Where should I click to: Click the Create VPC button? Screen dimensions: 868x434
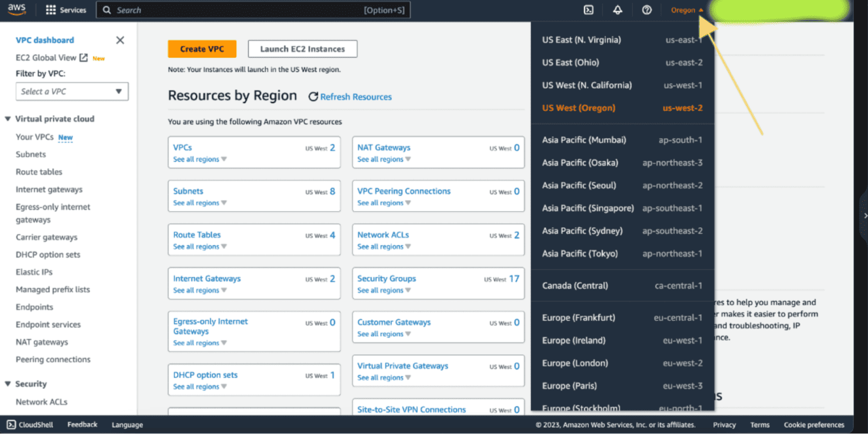(x=202, y=49)
